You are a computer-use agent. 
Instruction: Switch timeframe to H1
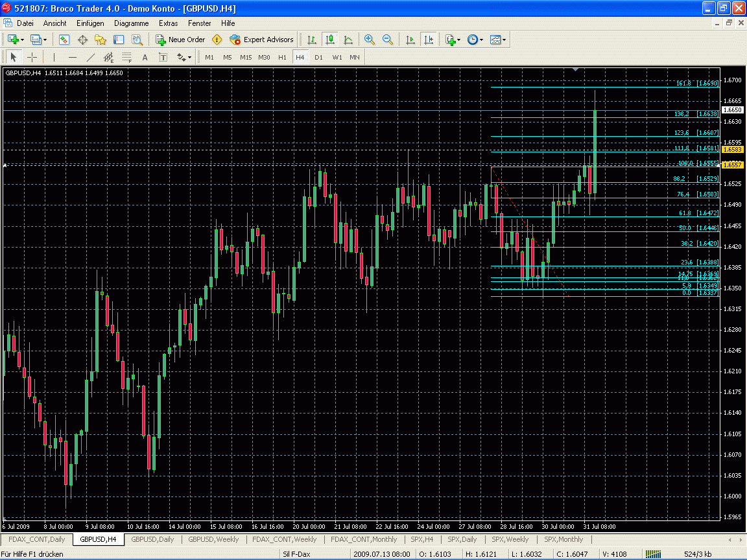pos(282,58)
